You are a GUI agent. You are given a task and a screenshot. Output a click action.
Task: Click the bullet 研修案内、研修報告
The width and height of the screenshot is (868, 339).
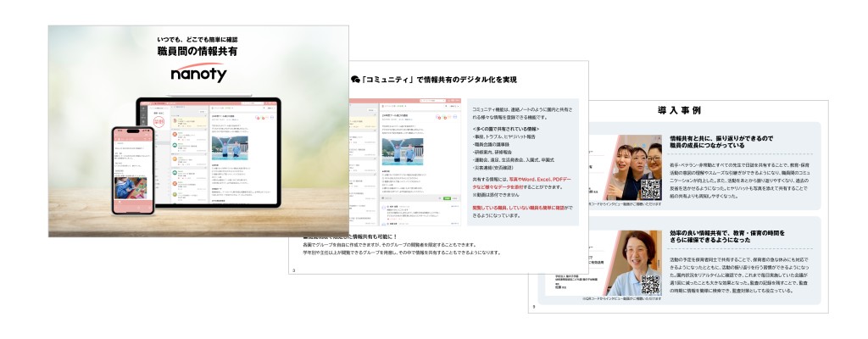point(492,152)
